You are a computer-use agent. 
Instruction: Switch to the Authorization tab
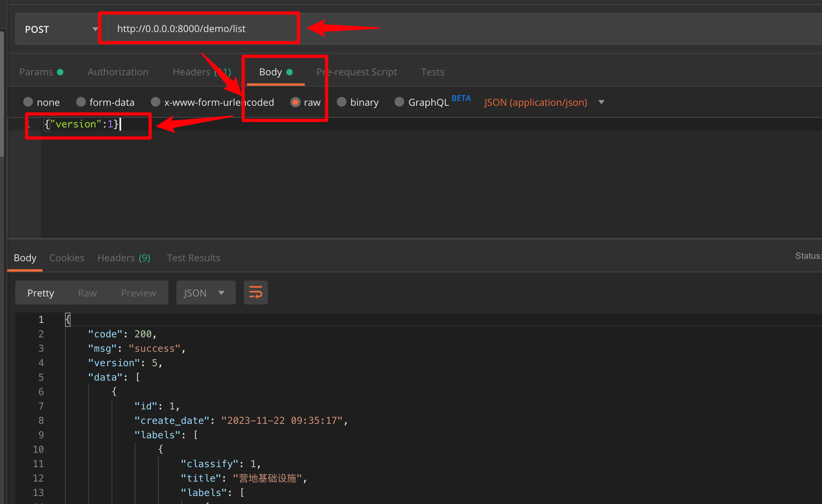click(x=118, y=72)
